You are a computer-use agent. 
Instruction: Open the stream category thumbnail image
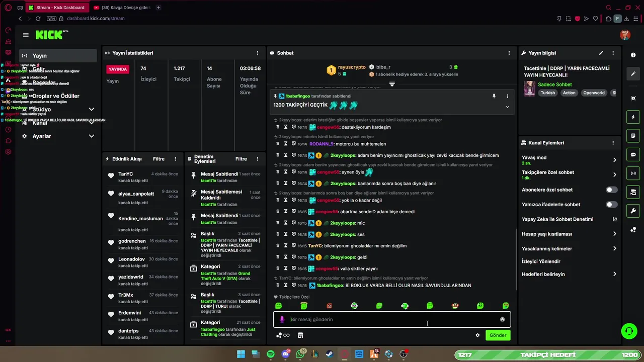(x=529, y=88)
